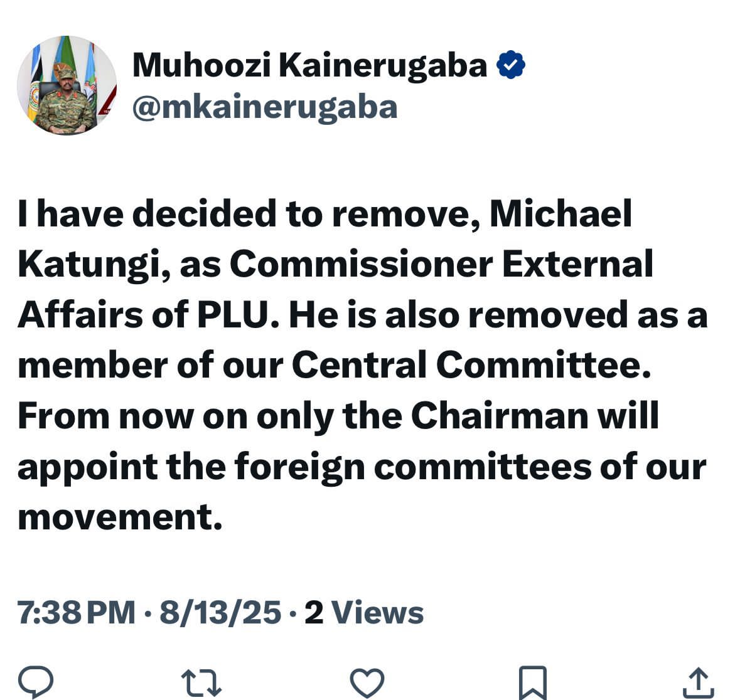740x700 pixels.
Task: Click the 7:38 PM timestamp
Action: click(x=77, y=612)
